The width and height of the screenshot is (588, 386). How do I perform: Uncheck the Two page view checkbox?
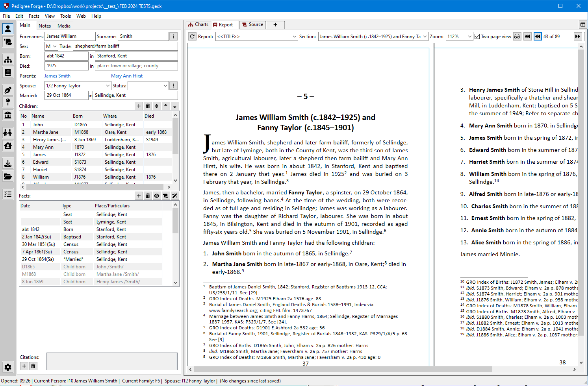click(x=477, y=37)
